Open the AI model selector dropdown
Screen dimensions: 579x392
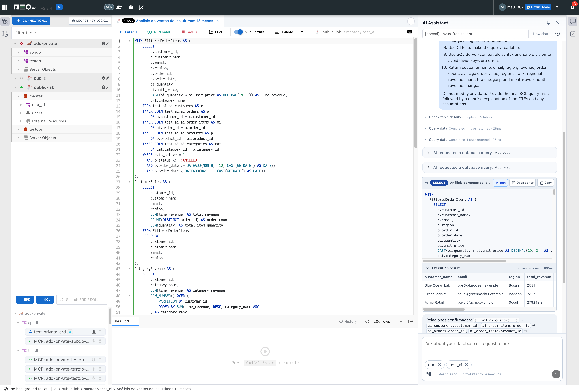point(475,34)
